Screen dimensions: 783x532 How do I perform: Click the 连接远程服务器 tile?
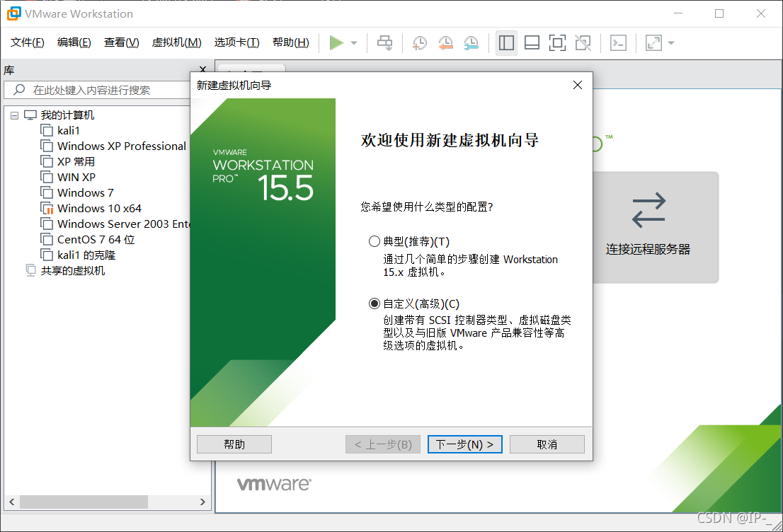[x=656, y=228]
